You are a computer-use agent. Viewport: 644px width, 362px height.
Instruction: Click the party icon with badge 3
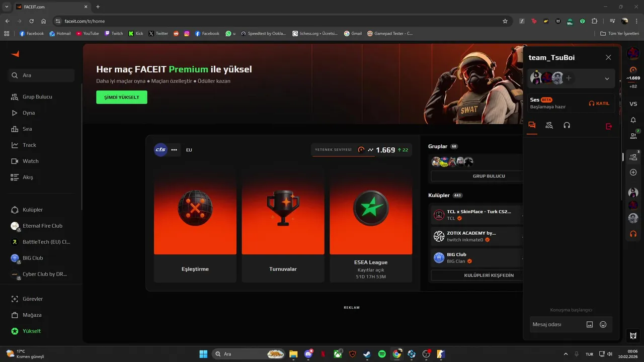click(x=633, y=157)
